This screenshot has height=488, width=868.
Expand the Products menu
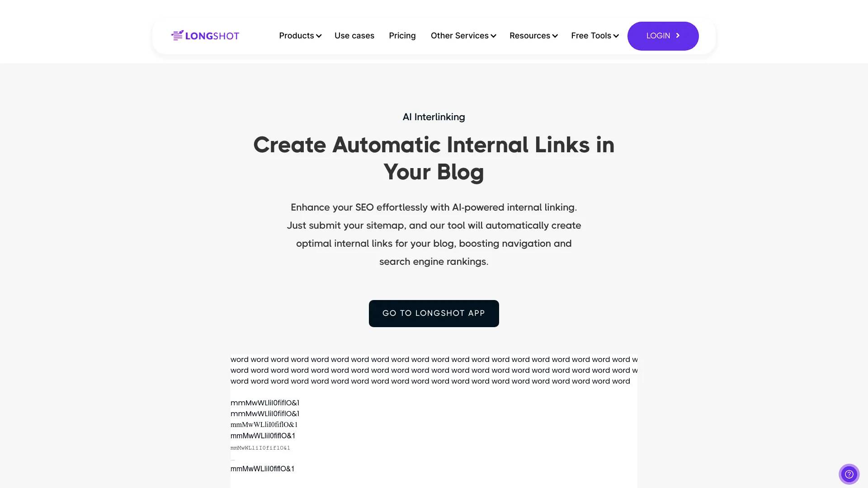click(x=300, y=36)
